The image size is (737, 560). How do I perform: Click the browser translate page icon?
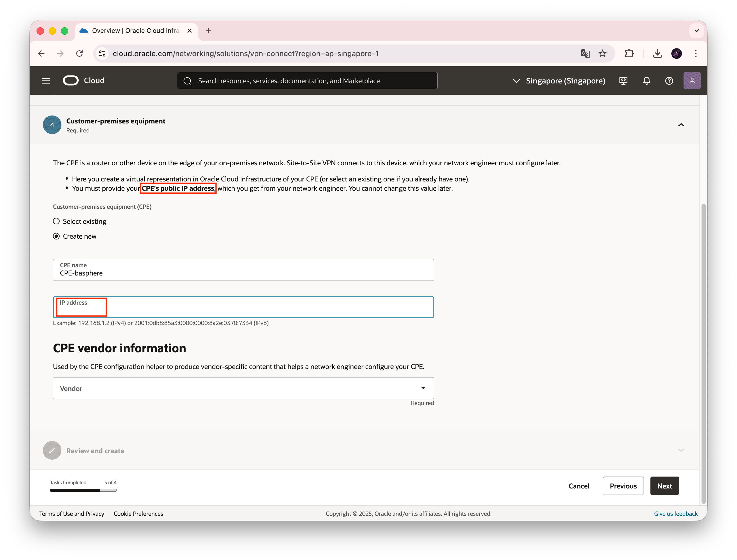tap(585, 53)
